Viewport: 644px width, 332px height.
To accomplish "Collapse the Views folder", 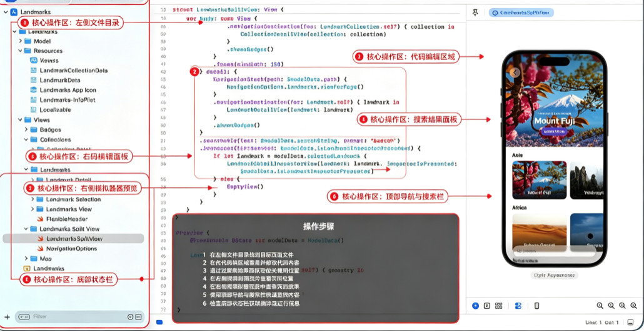I will pyautogui.click(x=20, y=120).
